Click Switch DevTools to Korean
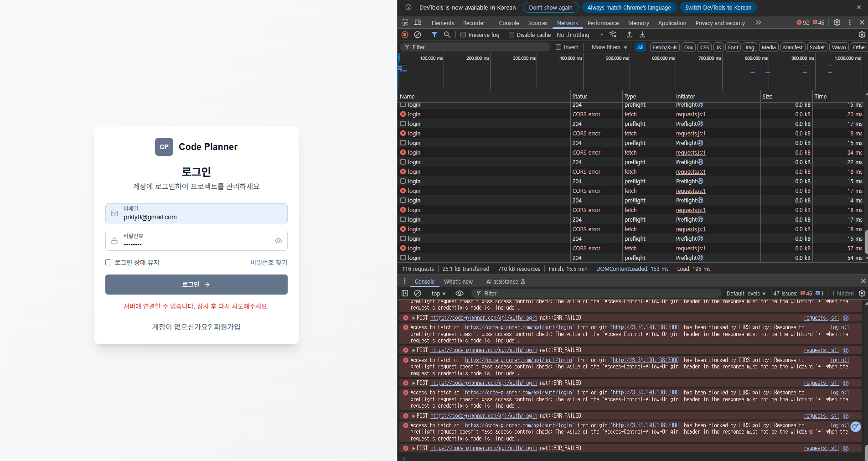Viewport: 868px width, 461px height. click(x=718, y=7)
